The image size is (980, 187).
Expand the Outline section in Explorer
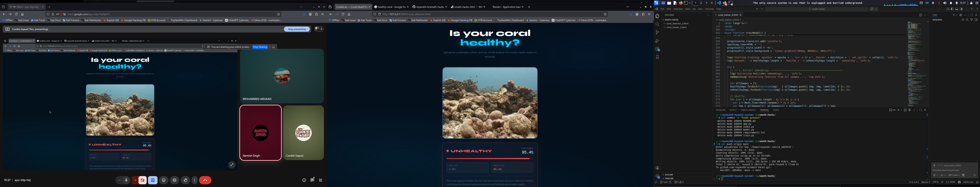(669, 175)
